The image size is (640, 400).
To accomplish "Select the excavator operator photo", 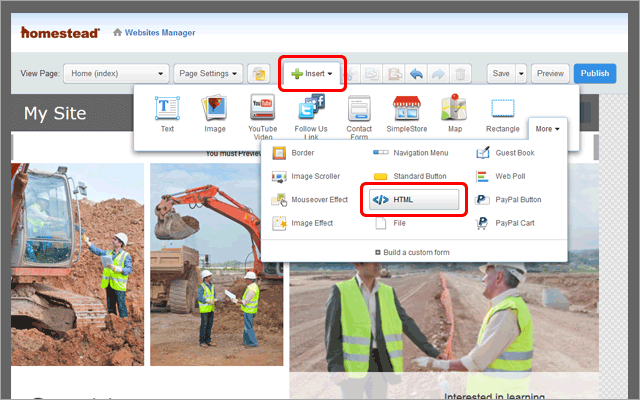I will (78, 264).
